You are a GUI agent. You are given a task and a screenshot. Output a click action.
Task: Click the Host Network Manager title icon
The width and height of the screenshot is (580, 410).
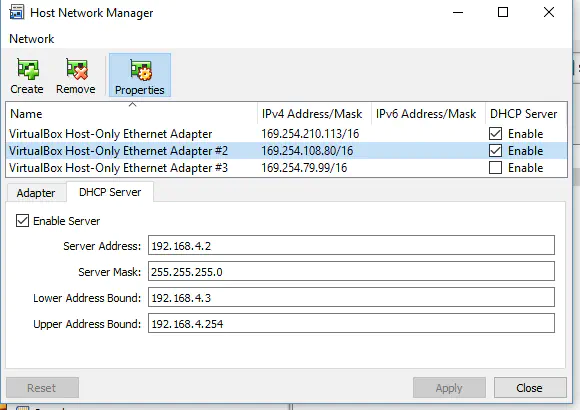[17, 12]
